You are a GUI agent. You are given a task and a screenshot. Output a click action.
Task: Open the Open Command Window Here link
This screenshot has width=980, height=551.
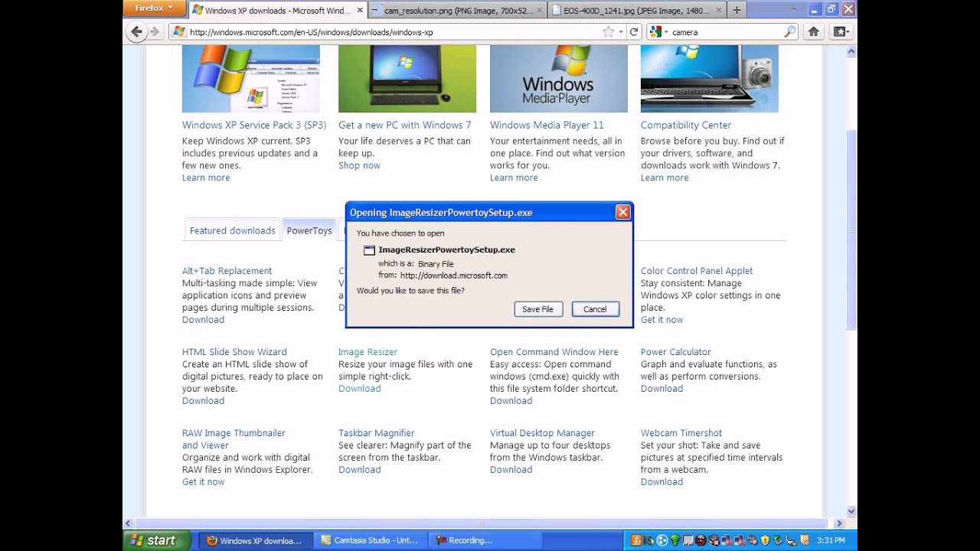(554, 352)
